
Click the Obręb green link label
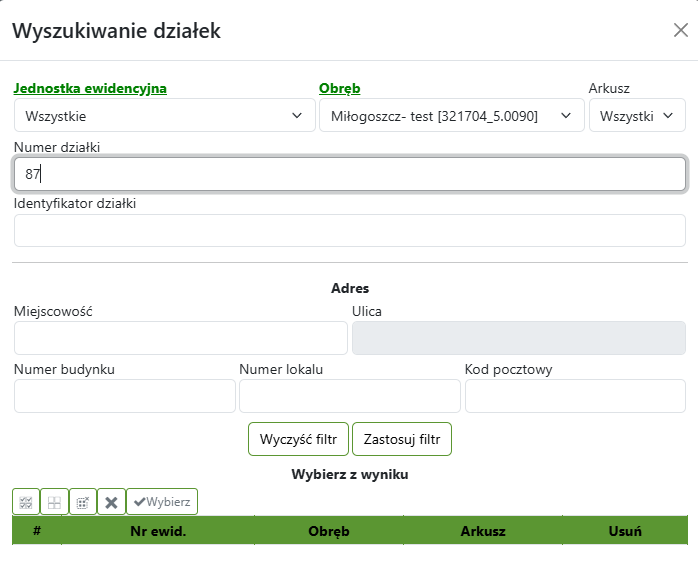pyautogui.click(x=339, y=89)
